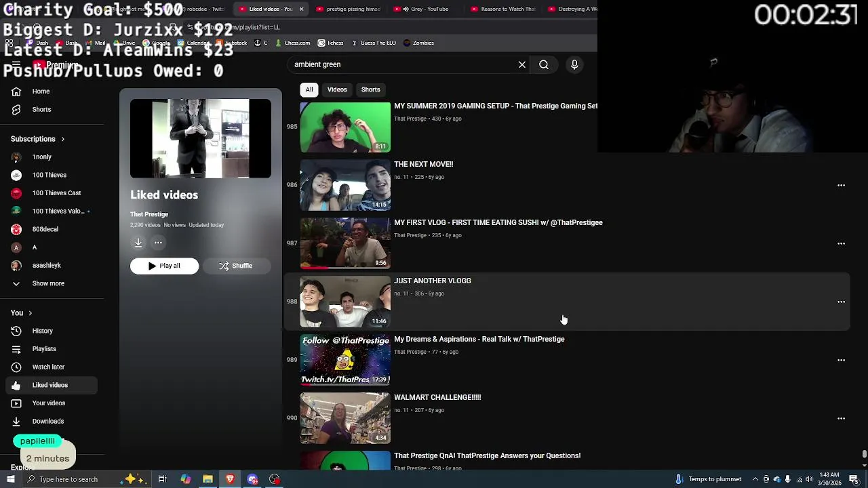
Task: Open options menu for JUST ANOTHER VLOGG
Action: pyautogui.click(x=841, y=302)
